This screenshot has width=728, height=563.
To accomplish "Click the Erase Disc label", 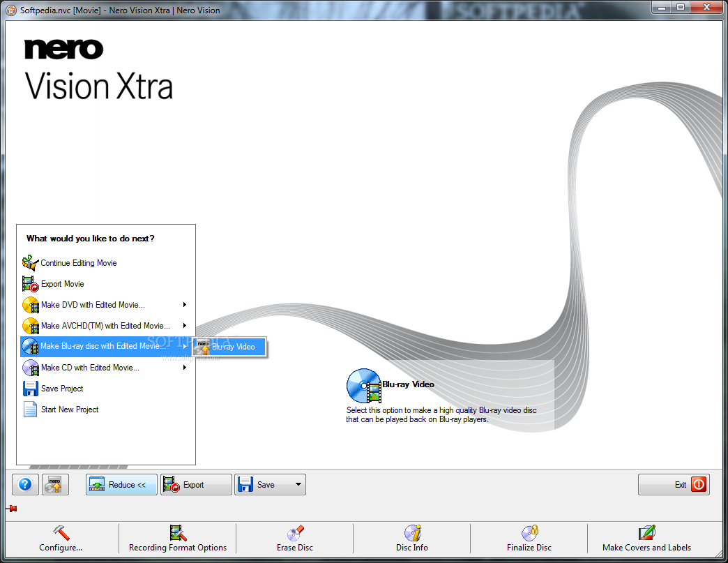I will tap(295, 548).
